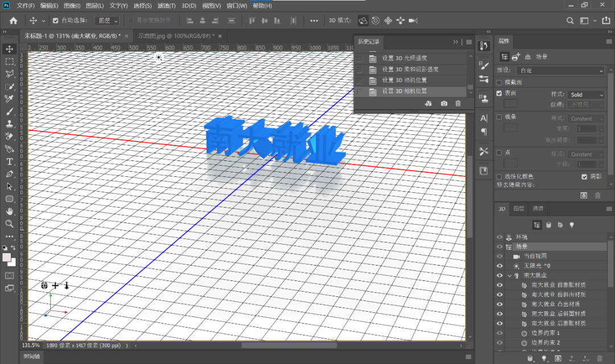Click the zoom percentage field 131.5%
Viewport: 615px width, 364px height.
click(31, 345)
